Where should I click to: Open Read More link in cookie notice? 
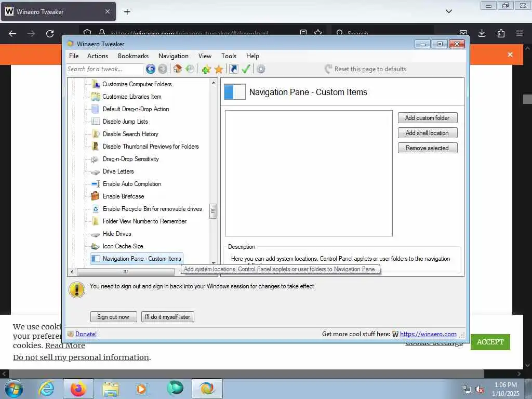pos(65,345)
